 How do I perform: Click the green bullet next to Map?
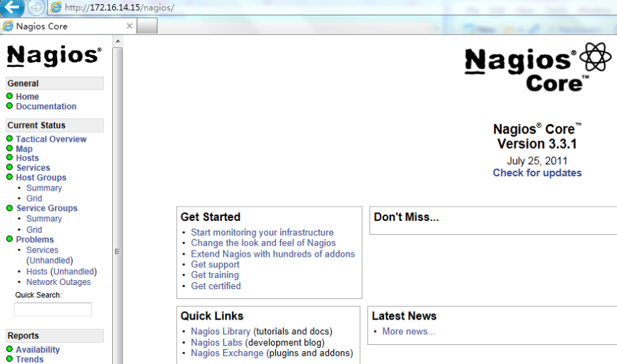pos(10,148)
